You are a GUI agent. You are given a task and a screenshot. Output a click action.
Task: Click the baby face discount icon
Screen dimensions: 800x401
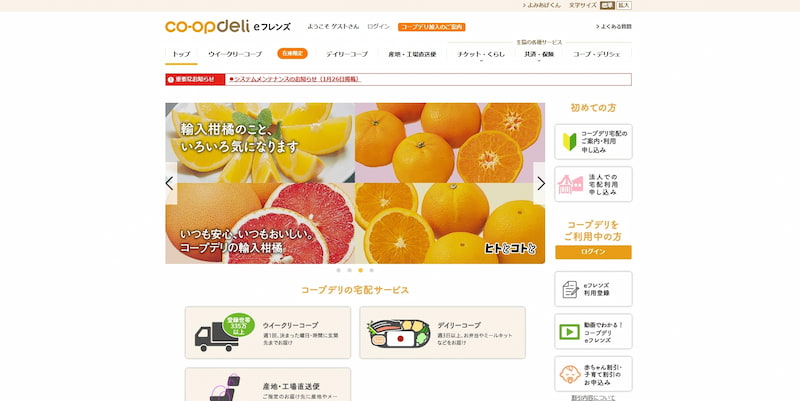(x=569, y=374)
